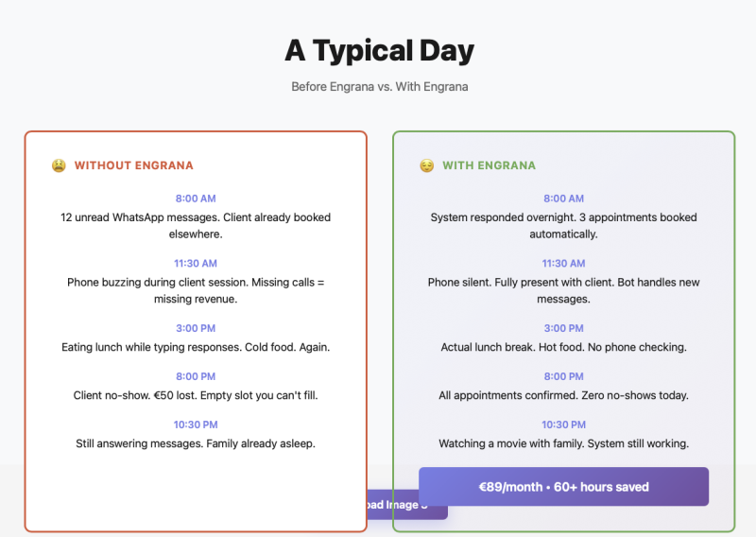Click the €89/month hours saved banner
Viewport: 756px width, 537px height.
click(x=563, y=487)
